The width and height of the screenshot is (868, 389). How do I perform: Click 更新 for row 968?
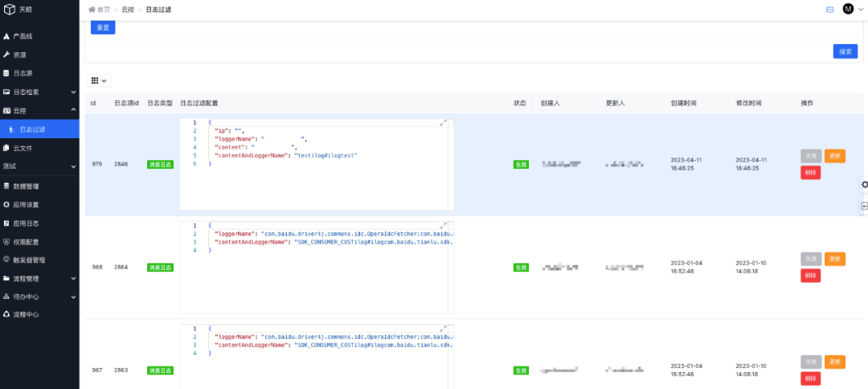click(x=835, y=259)
